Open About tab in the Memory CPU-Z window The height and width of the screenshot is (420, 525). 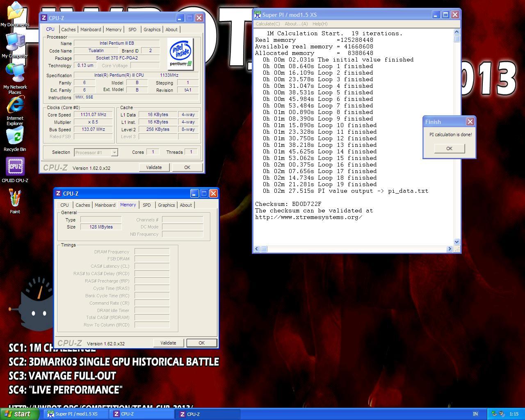pos(186,205)
